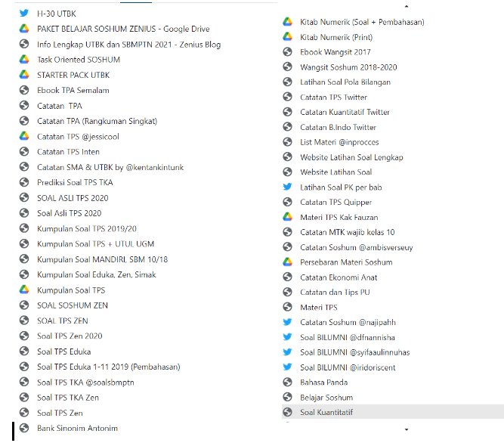Image resolution: width=504 pixels, height=446 pixels.
Task: Click Twitter icon beside Catatan Soshum @najipahh
Action: coord(287,322)
